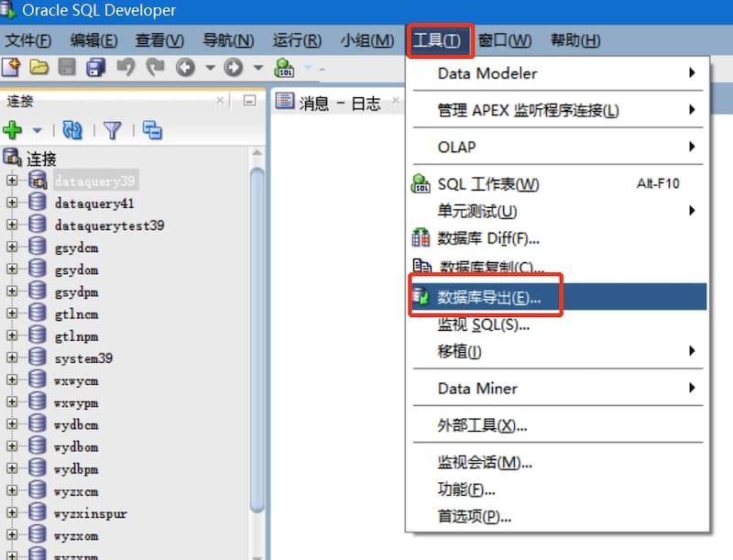733x560 pixels.
Task: Click the green plus new connection icon
Action: (x=13, y=130)
